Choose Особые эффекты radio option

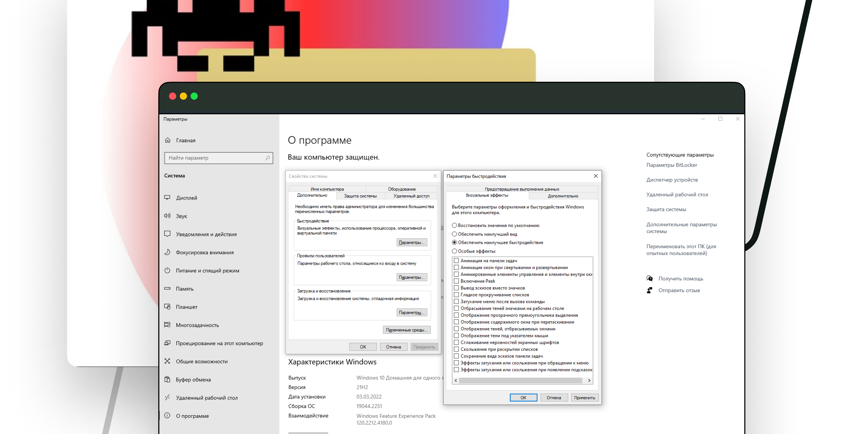pyautogui.click(x=454, y=251)
